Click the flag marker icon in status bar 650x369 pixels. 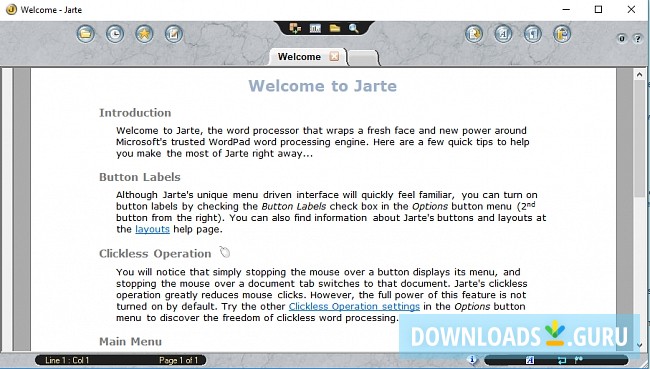[579, 360]
